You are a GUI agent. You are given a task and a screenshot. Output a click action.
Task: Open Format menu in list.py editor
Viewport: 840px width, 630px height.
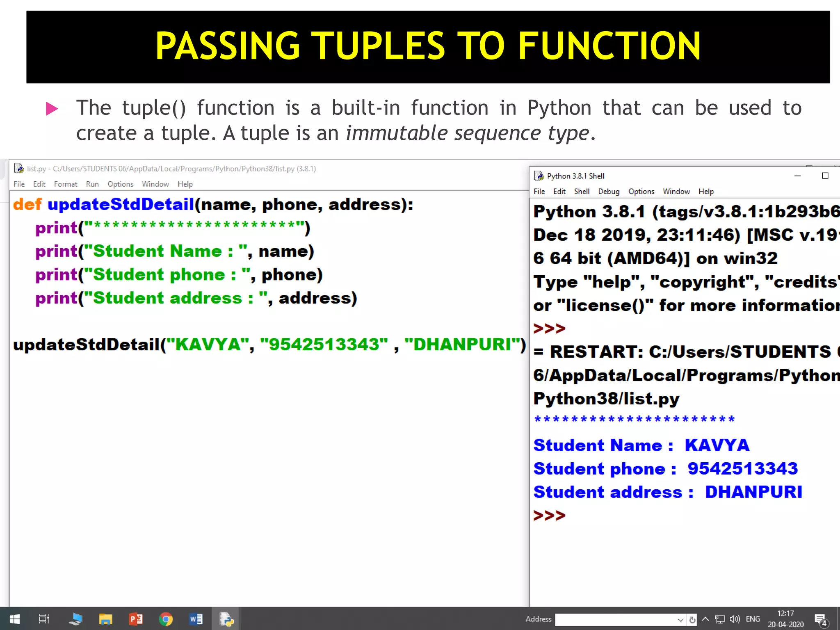[x=66, y=184]
